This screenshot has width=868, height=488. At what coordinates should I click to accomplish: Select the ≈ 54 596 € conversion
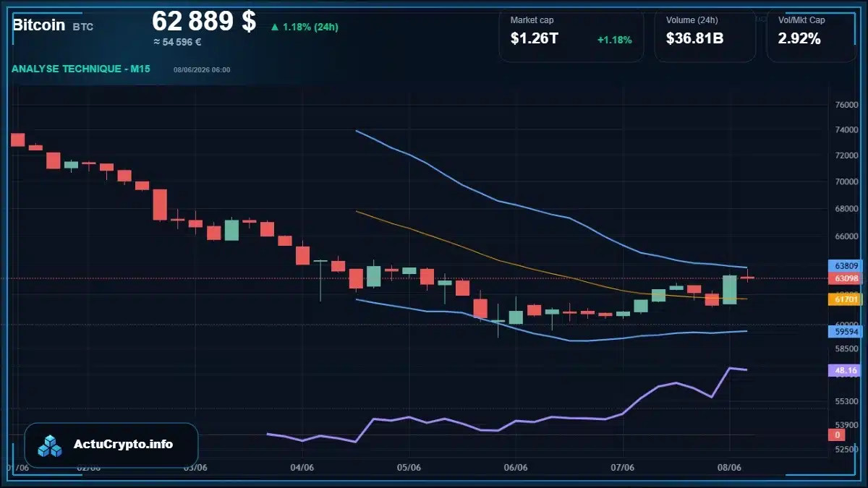pyautogui.click(x=178, y=42)
